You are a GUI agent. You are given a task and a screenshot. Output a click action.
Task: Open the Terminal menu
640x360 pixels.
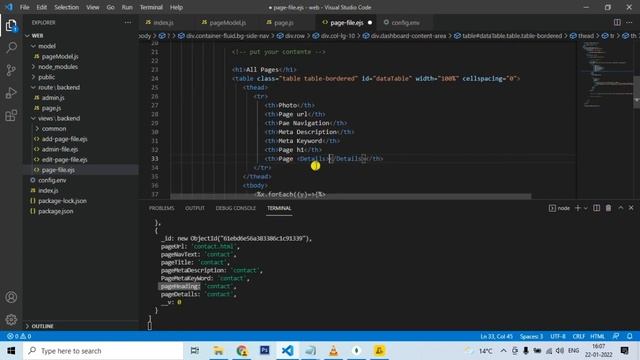[x=151, y=7]
